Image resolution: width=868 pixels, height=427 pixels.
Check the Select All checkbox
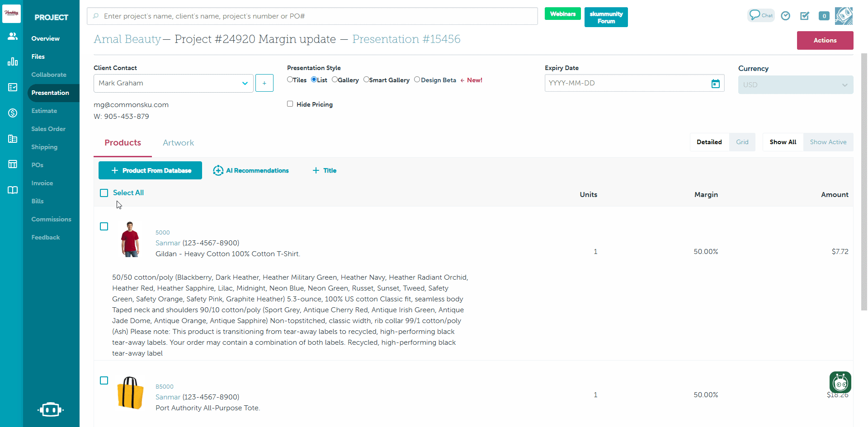pos(104,193)
